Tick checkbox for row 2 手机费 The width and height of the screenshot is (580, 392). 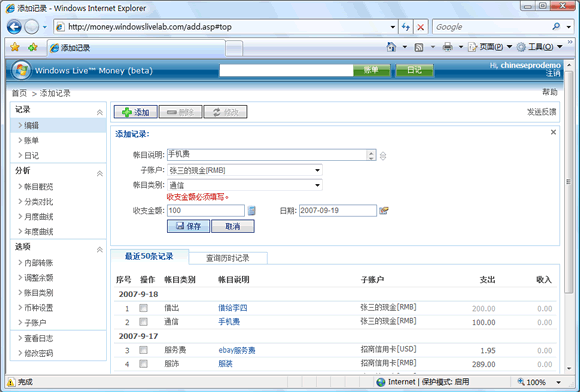point(144,322)
